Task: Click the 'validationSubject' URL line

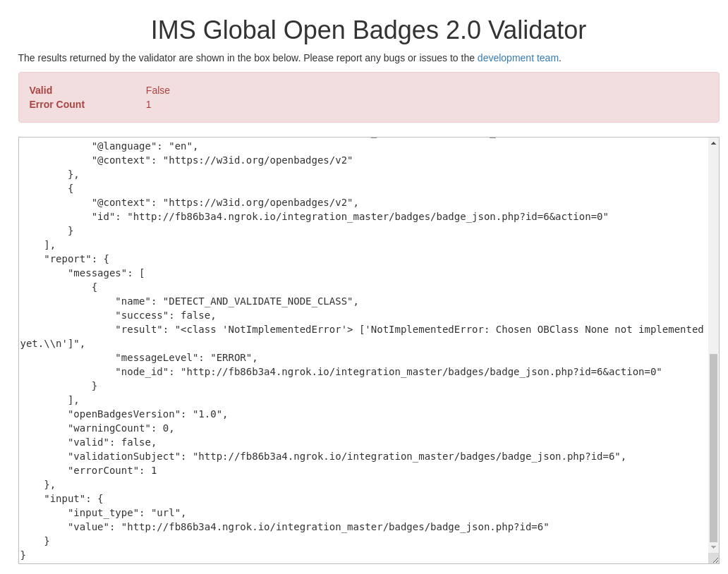Action: click(x=347, y=457)
